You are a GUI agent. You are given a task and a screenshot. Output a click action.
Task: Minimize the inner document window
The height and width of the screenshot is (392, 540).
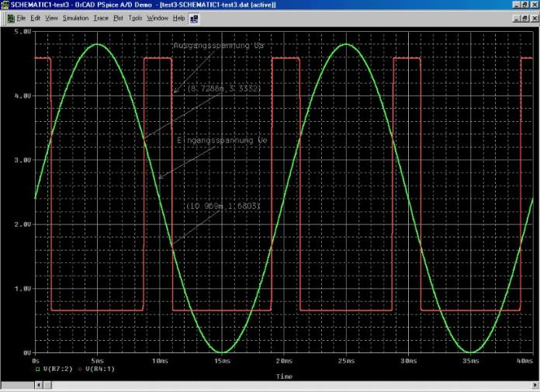coord(516,19)
